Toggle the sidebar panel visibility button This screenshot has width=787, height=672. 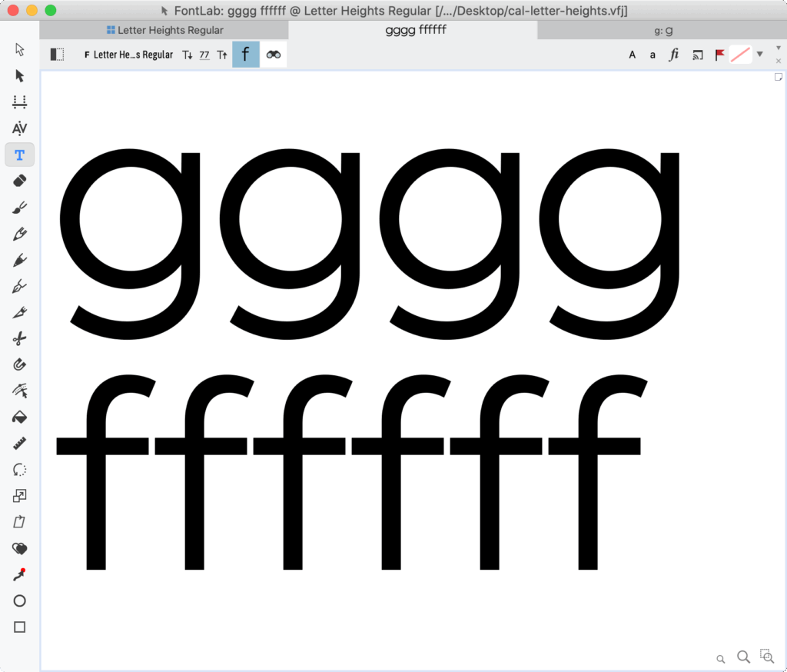[57, 55]
